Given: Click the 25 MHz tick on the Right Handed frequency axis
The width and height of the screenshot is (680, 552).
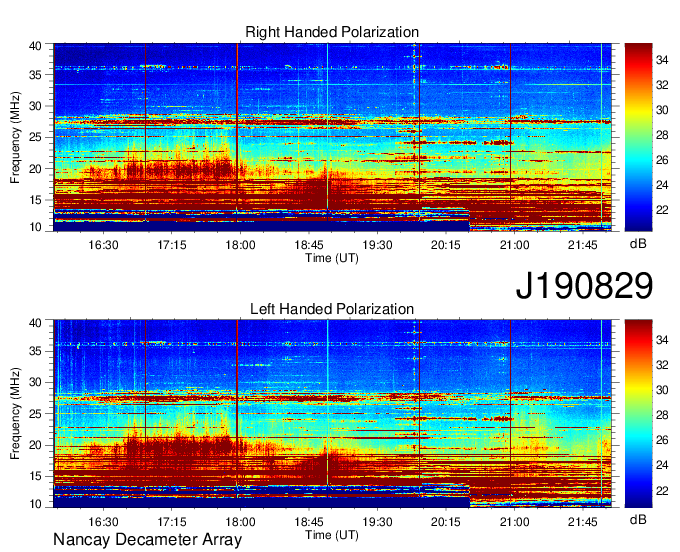Looking at the screenshot, I should coord(36,137).
